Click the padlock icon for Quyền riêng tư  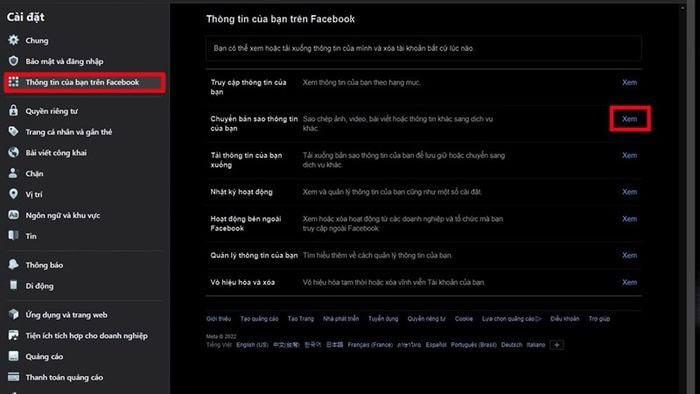coord(13,111)
